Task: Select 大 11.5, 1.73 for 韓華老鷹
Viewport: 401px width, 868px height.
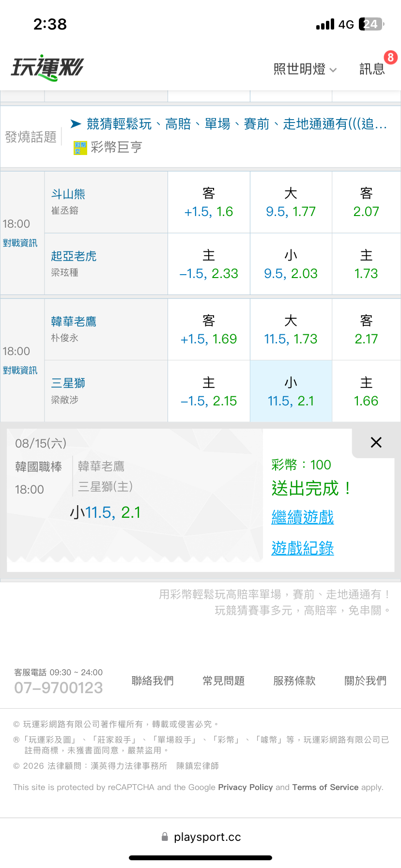Action: point(291,329)
